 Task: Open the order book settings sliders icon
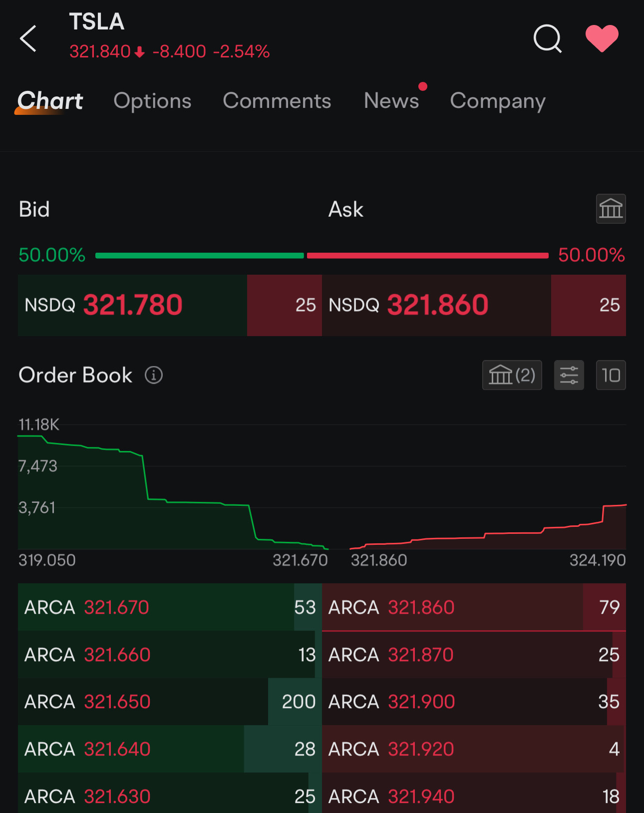pyautogui.click(x=569, y=375)
